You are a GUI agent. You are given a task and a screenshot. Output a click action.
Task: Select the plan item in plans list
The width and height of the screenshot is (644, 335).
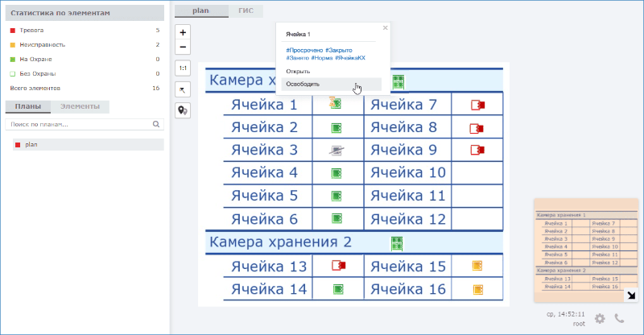tap(89, 145)
